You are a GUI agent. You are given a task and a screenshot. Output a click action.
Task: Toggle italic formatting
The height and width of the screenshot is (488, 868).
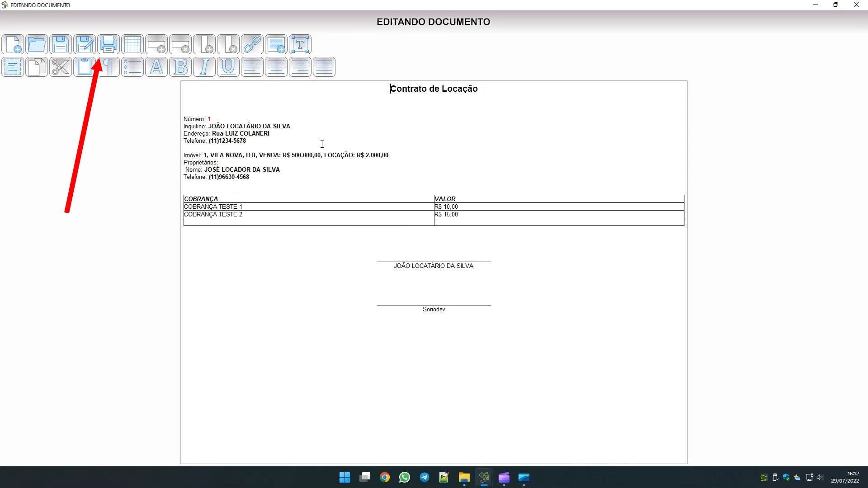click(204, 67)
